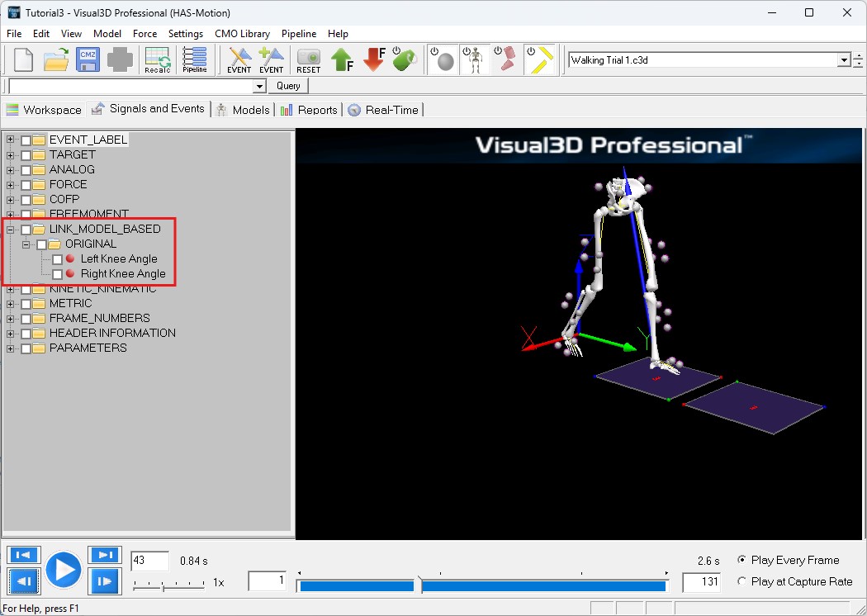The image size is (867, 616).
Task: Toggle the gray sphere marker display icon
Action: coord(443,59)
